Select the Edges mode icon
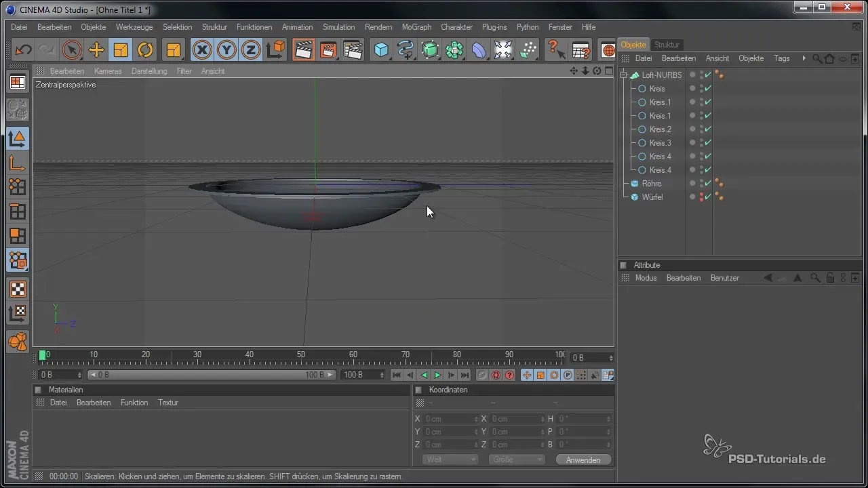Image resolution: width=868 pixels, height=488 pixels. tap(18, 211)
